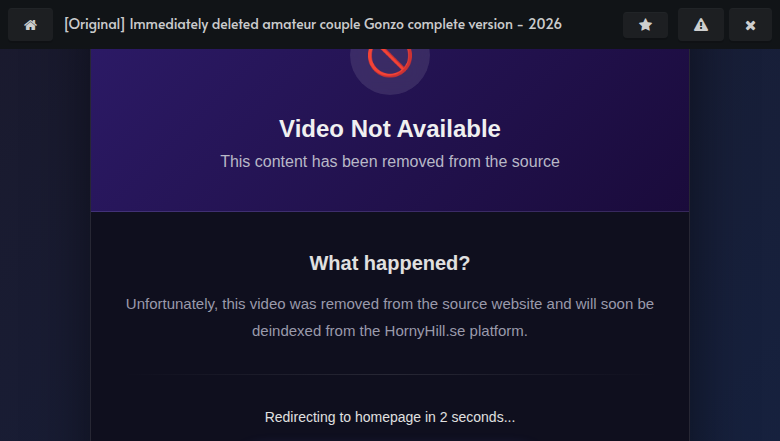This screenshot has height=441, width=780.
Task: Go to homepage via the house icon
Action: coord(30,24)
